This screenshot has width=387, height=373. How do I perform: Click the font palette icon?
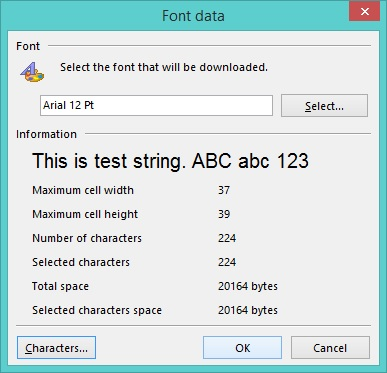coord(32,72)
